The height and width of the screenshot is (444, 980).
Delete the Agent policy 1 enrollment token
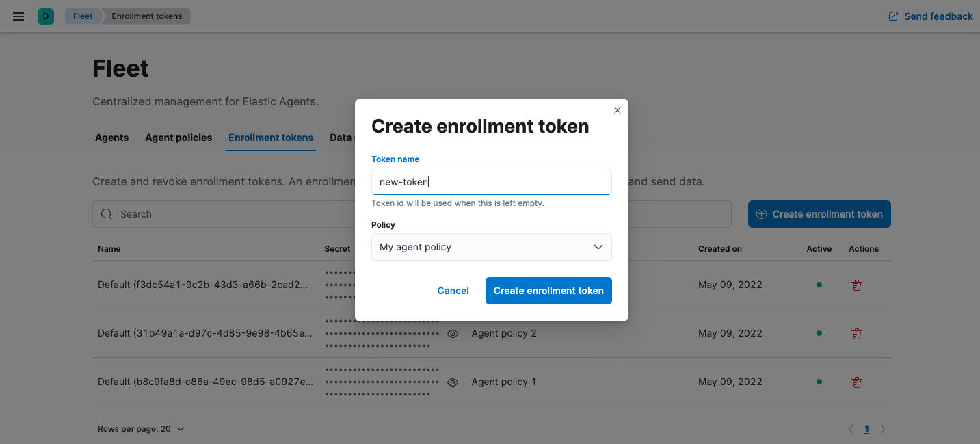856,382
